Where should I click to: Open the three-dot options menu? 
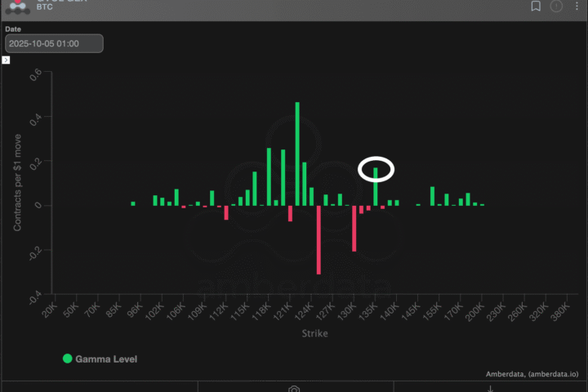tap(577, 7)
